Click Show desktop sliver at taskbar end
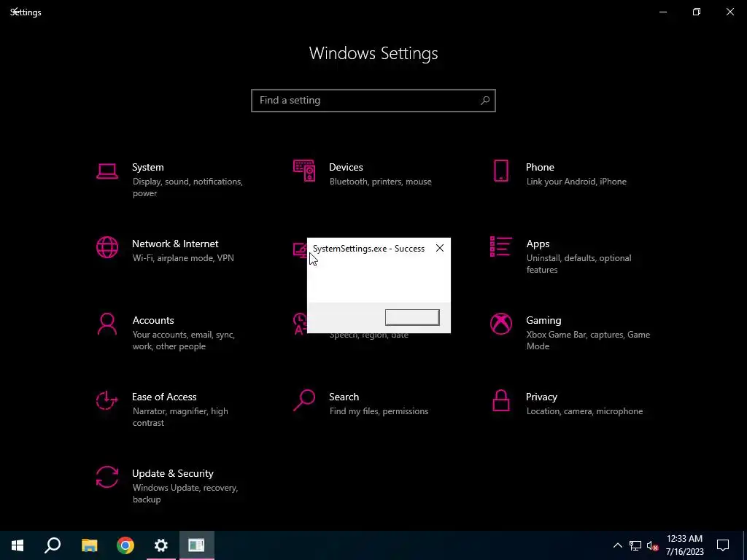 [745, 545]
